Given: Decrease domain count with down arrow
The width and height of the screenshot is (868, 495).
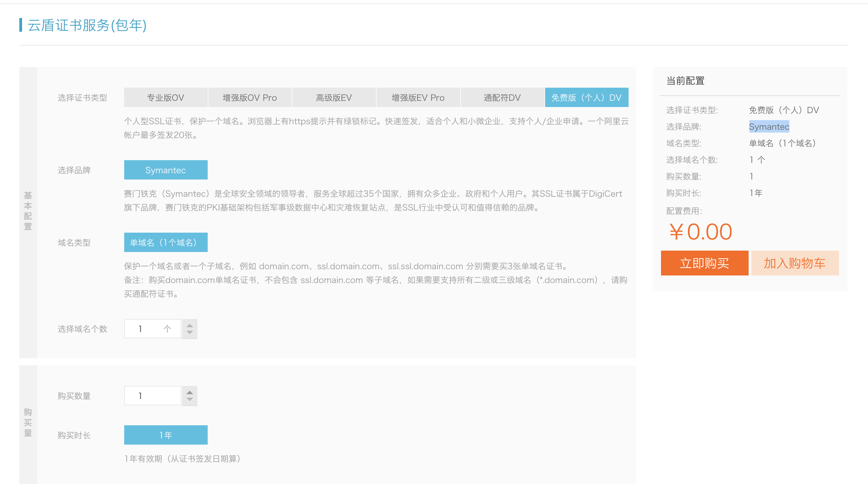Looking at the screenshot, I should [190, 333].
